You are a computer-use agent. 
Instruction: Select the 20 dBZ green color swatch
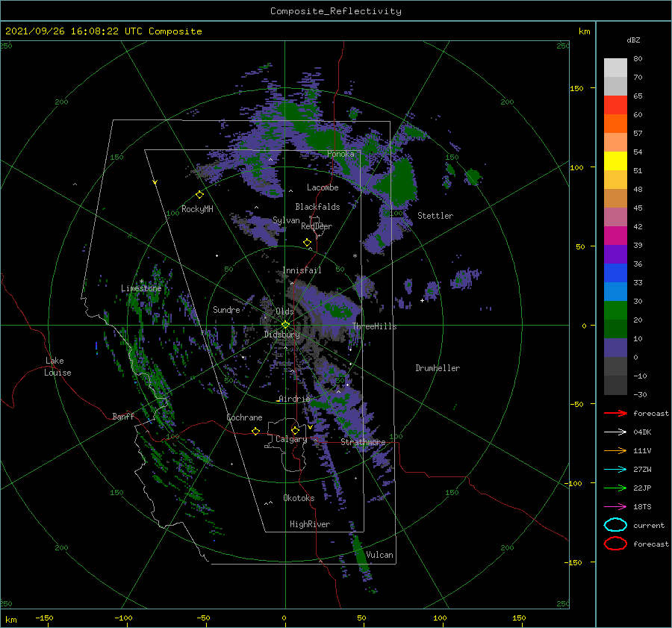(615, 311)
